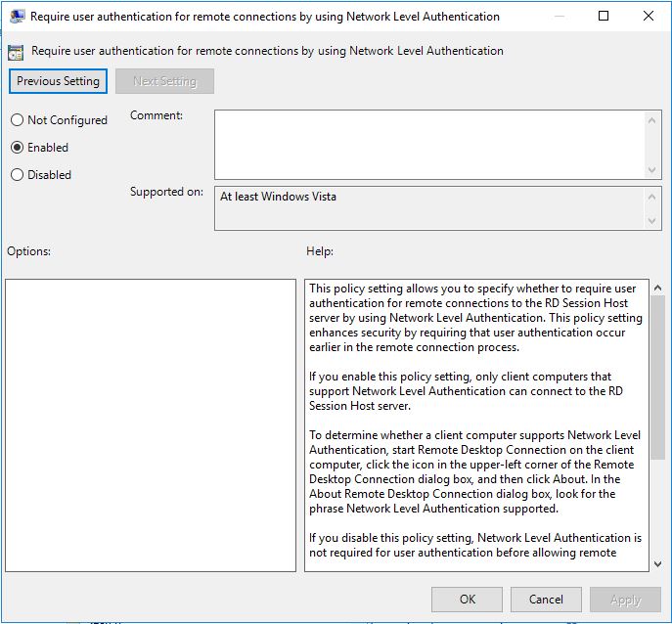Viewport: 672px width, 624px height.
Task: Click the policy setting icon beside the heading
Action: point(16,52)
